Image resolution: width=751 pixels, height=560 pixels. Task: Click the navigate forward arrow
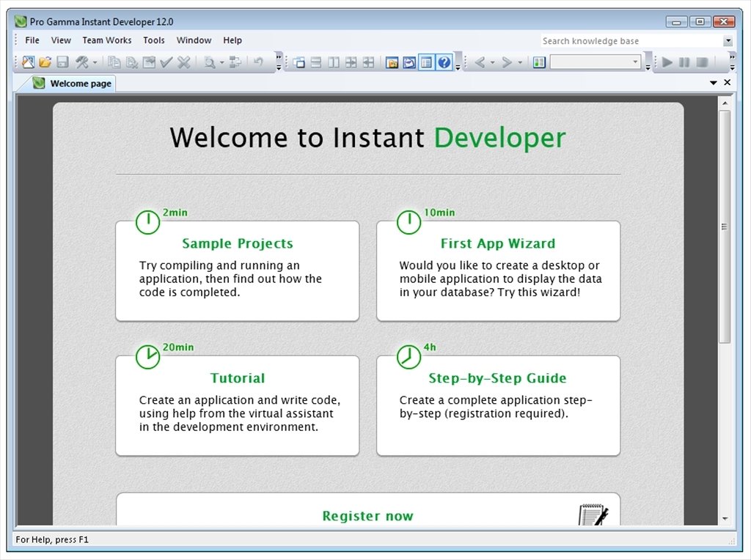(507, 62)
